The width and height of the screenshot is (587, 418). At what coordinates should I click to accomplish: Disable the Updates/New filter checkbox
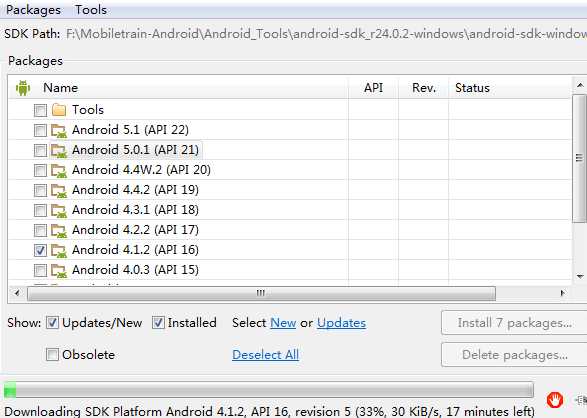coord(52,323)
